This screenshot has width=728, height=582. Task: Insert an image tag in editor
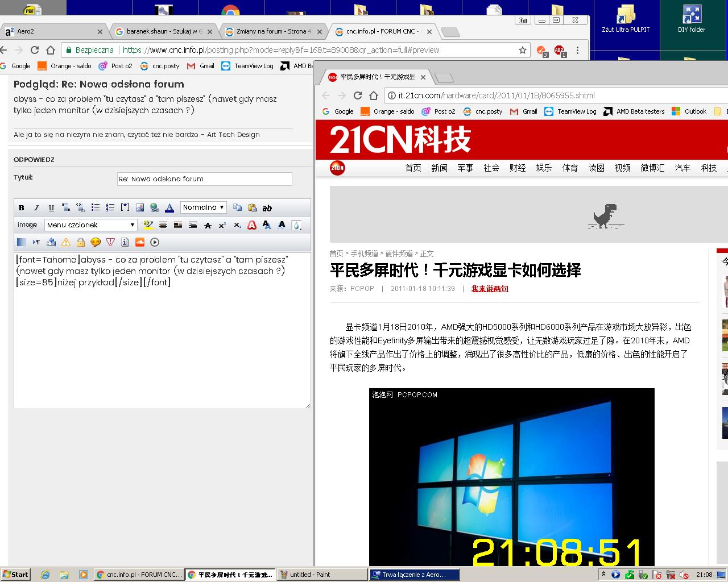click(140, 207)
